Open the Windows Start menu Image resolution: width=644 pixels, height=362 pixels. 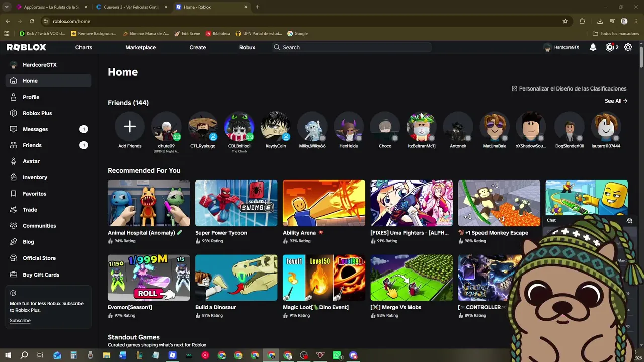click(8, 355)
